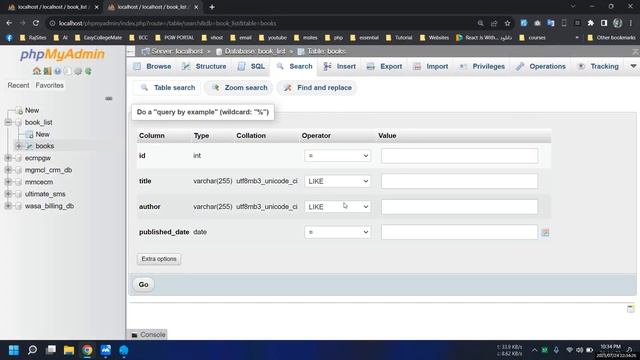Screen dimensions: 640x360
Task: Open Chrome three-dot menu
Action: pyautogui.click(x=631, y=23)
